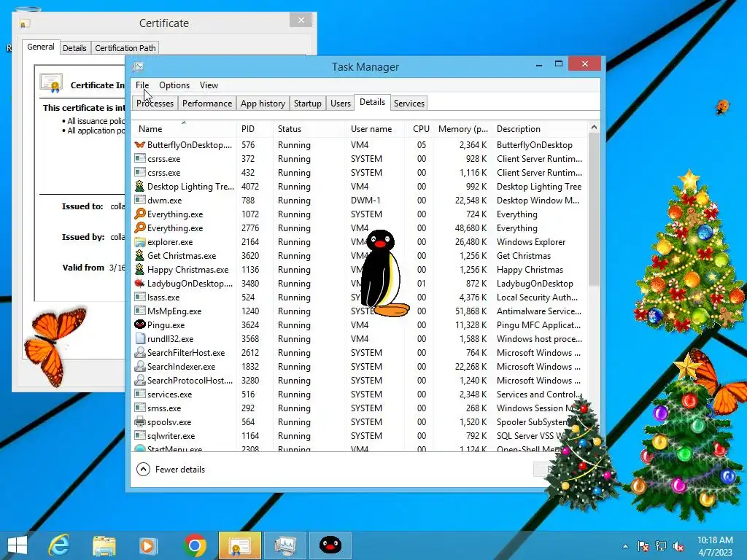Switch to the App history tab

(x=263, y=104)
